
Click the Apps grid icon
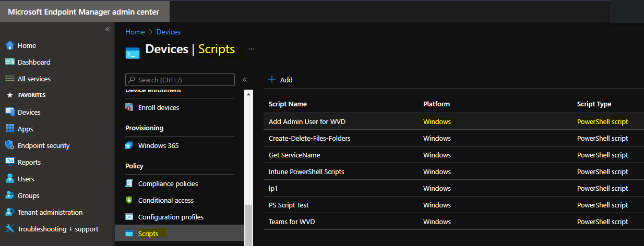pos(9,129)
